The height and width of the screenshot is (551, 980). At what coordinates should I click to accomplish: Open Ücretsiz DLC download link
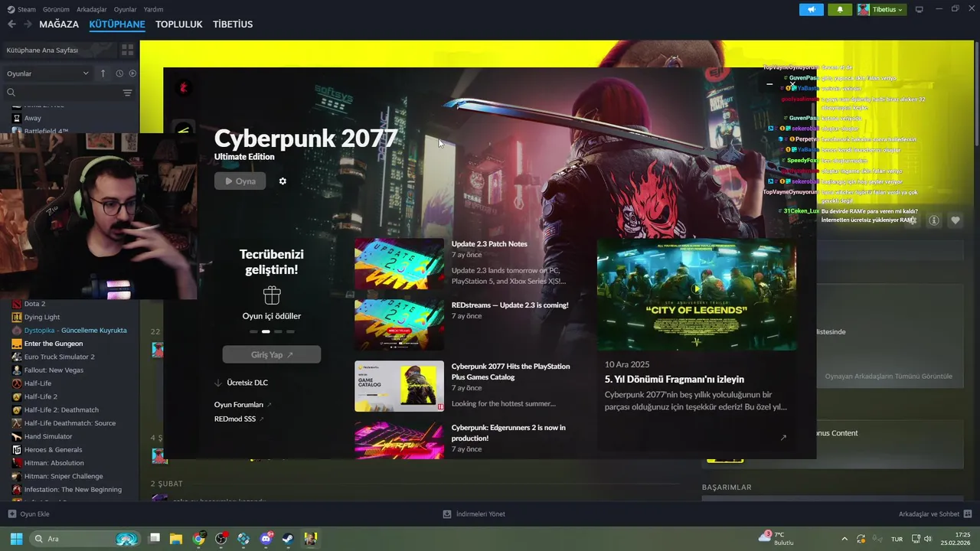pos(241,383)
